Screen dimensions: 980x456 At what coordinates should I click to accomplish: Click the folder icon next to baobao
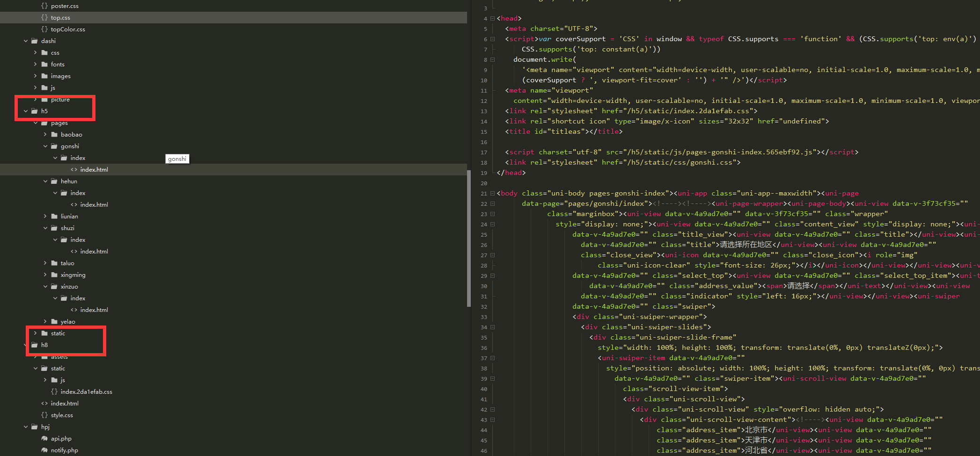click(54, 135)
